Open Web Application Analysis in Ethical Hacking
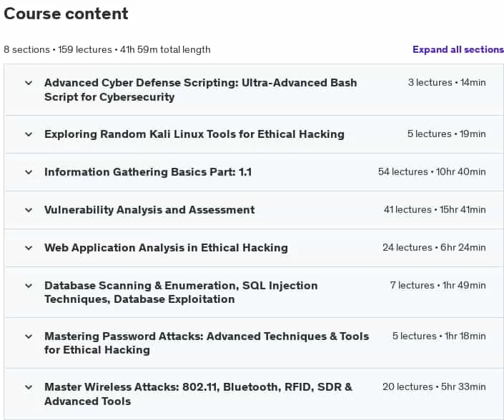This screenshot has width=504, height=420. pos(166,248)
